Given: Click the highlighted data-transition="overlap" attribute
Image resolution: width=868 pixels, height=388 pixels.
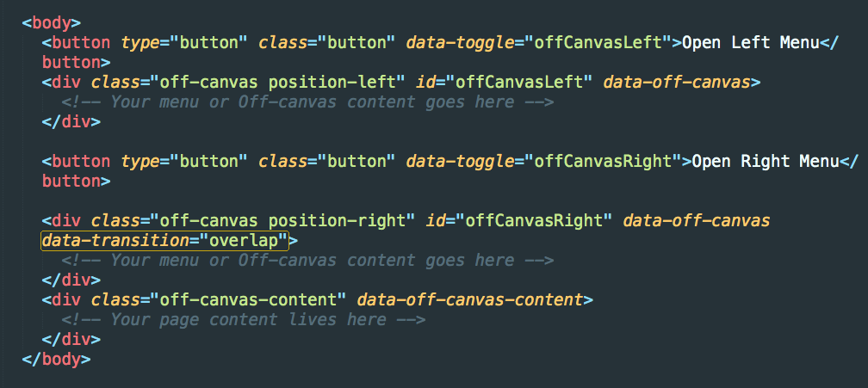Looking at the screenshot, I should point(165,240).
